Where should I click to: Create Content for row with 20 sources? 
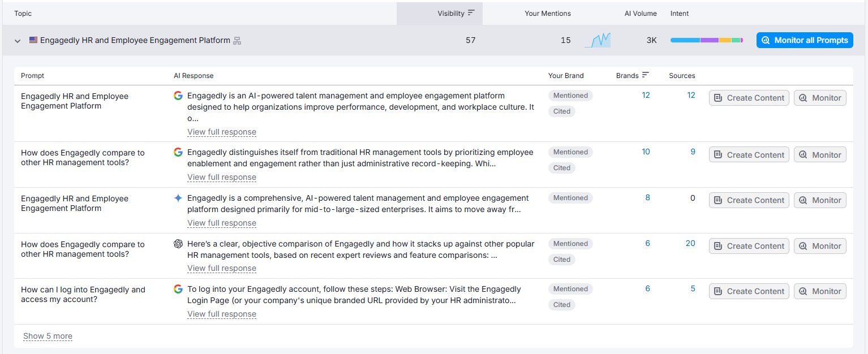[749, 246]
